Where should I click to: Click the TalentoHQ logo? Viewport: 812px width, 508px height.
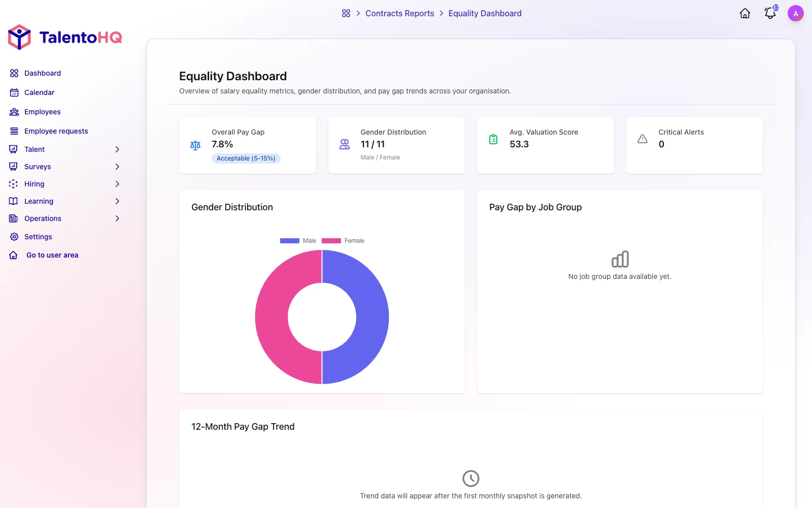[65, 37]
